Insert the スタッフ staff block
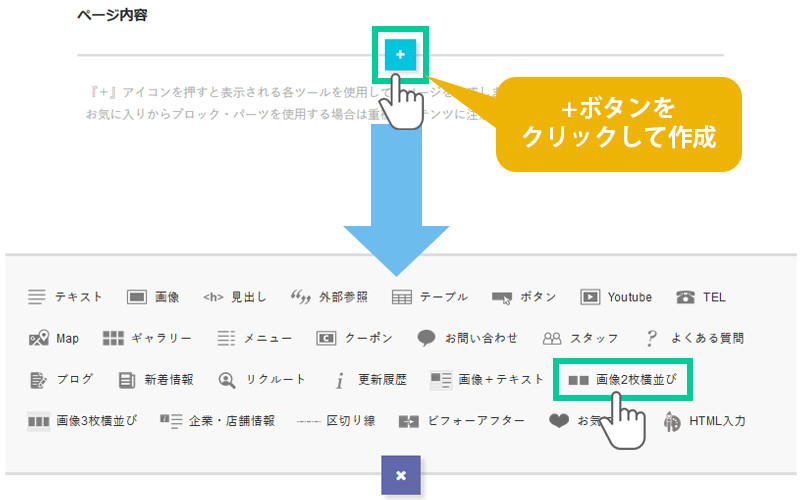This screenshot has height=500, width=800. point(580,338)
